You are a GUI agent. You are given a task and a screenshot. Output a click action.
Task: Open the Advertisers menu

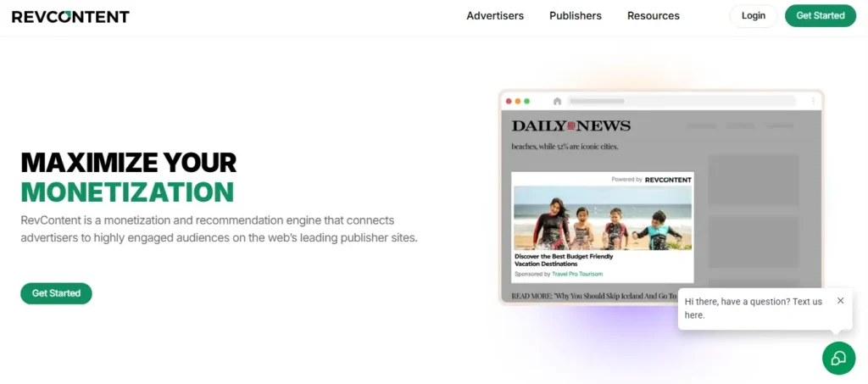click(x=495, y=16)
